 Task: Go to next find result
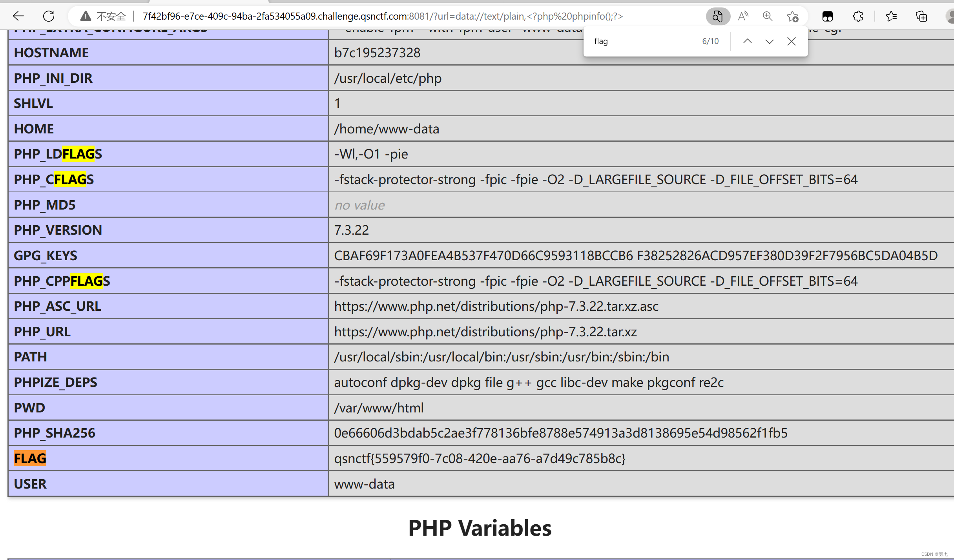pyautogui.click(x=769, y=41)
